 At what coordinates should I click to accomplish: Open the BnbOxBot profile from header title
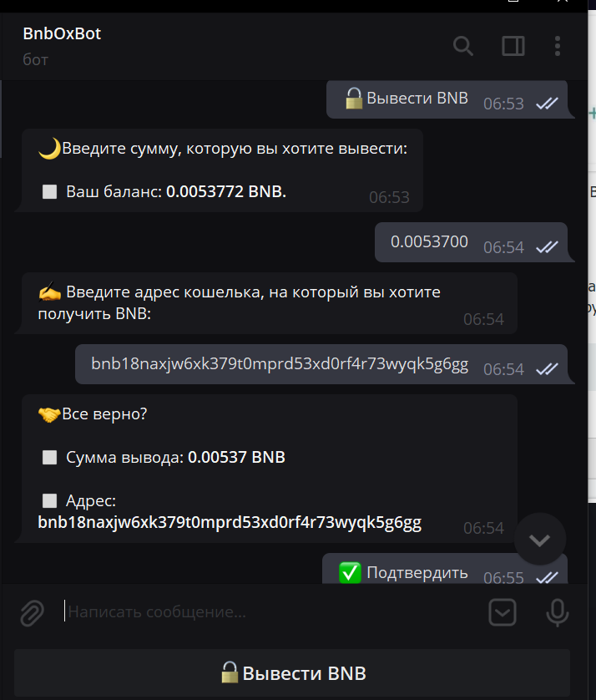tap(62, 34)
